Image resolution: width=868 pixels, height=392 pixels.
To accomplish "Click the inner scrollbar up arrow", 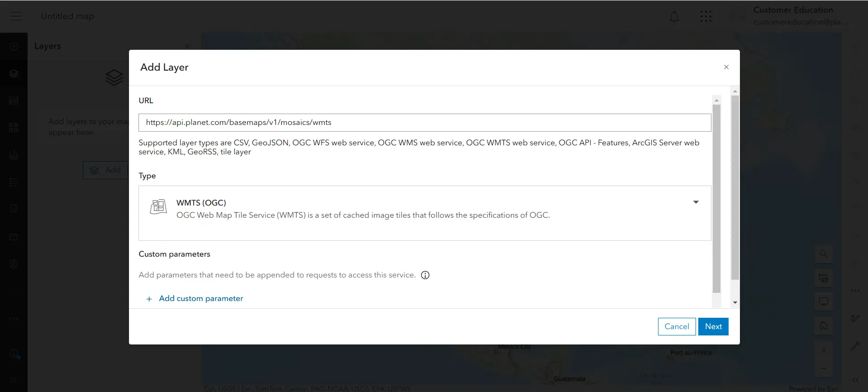I will [716, 100].
